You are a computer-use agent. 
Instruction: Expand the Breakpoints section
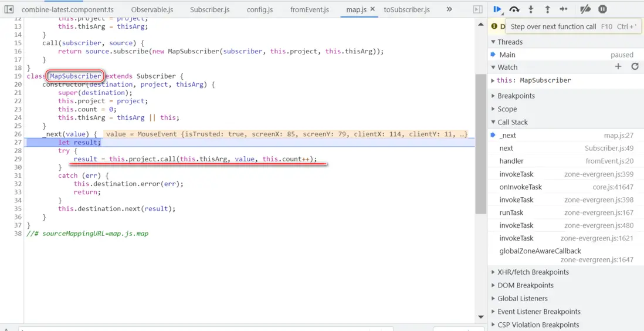tap(516, 96)
